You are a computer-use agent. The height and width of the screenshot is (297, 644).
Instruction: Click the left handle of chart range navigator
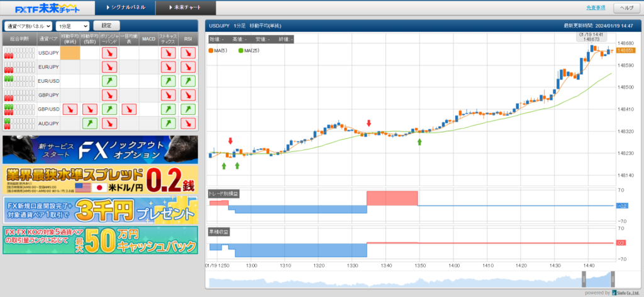pos(583,279)
